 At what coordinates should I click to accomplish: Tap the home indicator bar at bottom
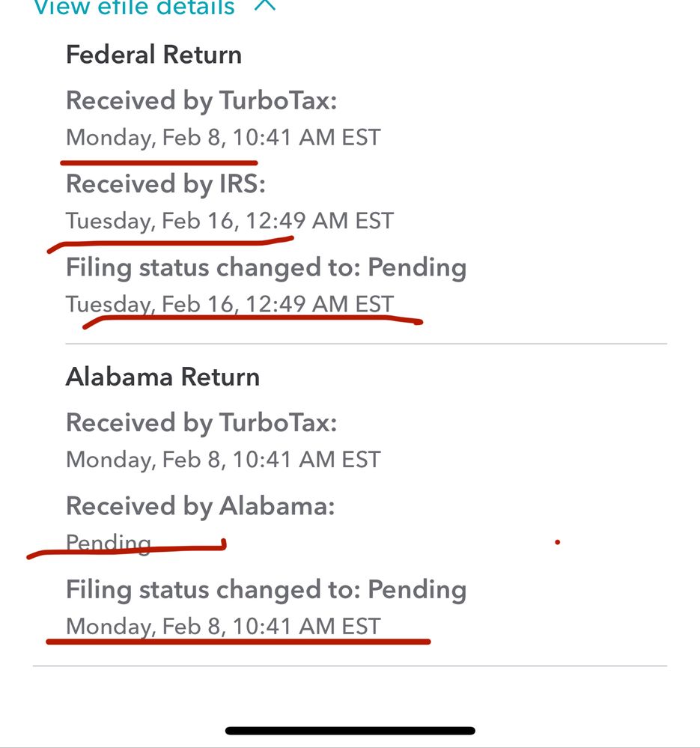(x=350, y=731)
